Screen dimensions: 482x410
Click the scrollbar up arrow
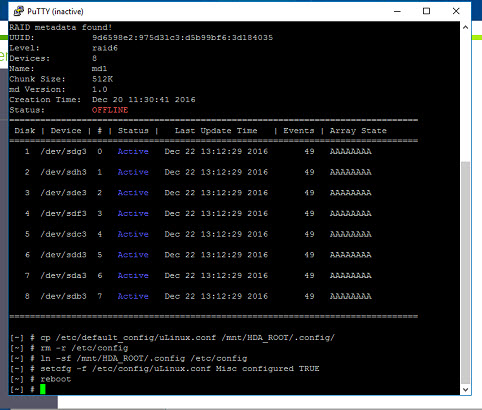point(465,27)
